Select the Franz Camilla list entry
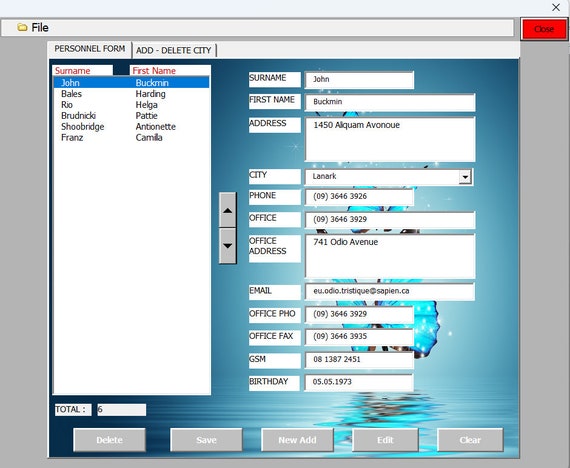This screenshot has width=570, height=468. [x=132, y=137]
